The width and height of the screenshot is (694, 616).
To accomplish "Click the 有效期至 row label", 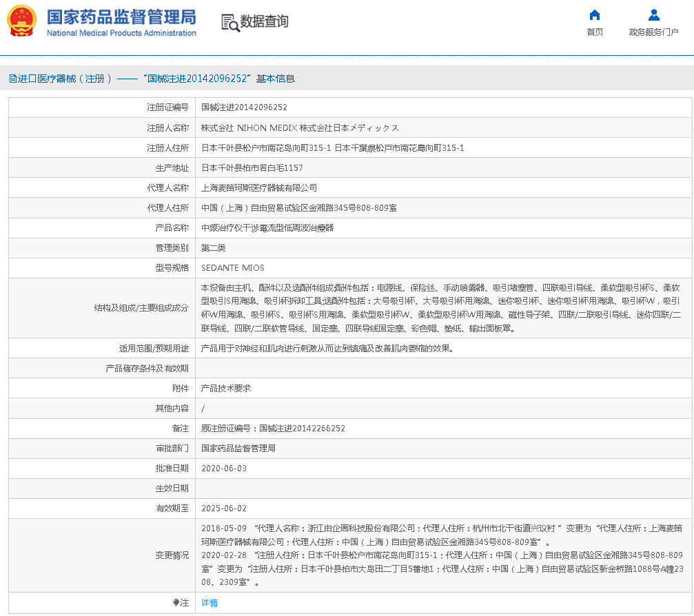I will (172, 509).
